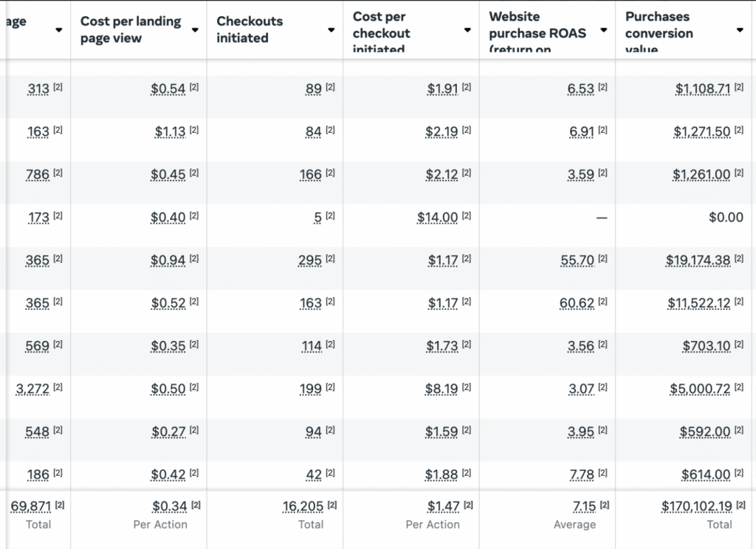Image resolution: width=756 pixels, height=549 pixels.
Task: Open the $8.19 cost per checkout value
Action: [442, 389]
